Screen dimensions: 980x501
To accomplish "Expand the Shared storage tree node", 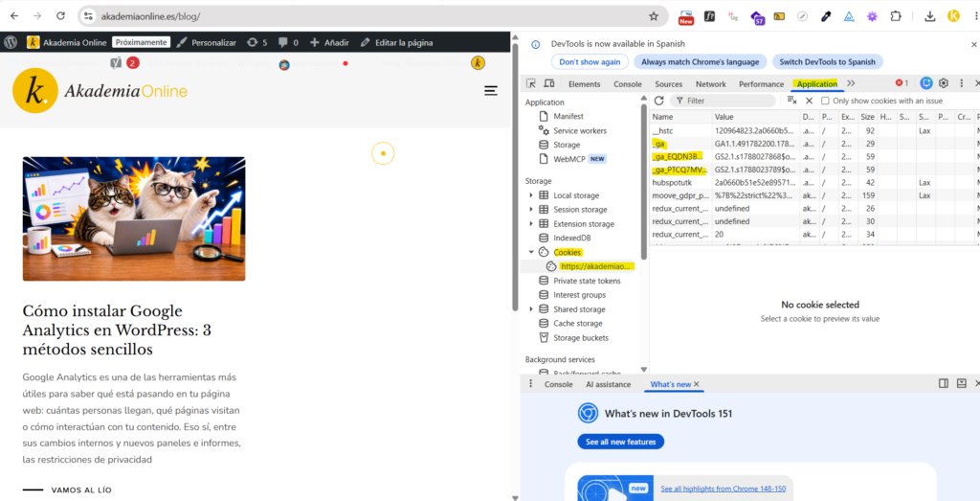I will click(x=531, y=309).
